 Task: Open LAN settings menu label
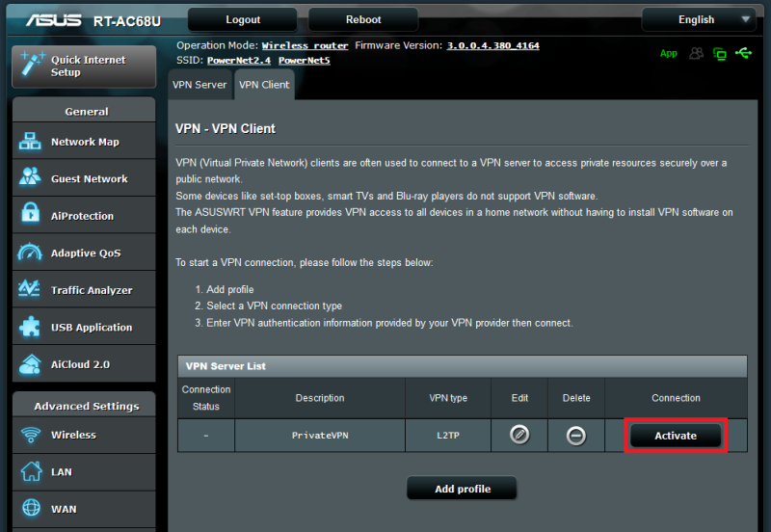[x=62, y=472]
